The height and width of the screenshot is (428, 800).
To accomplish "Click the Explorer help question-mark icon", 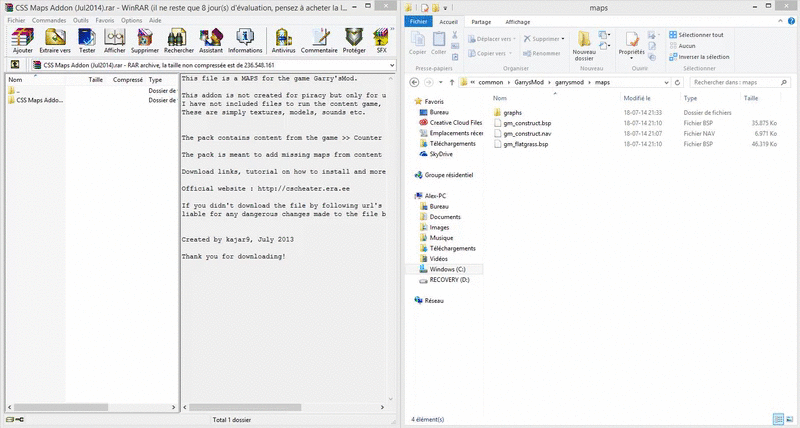I will [791, 21].
